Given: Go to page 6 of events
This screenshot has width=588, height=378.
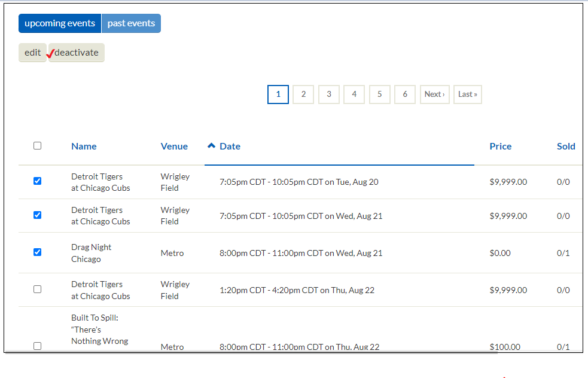Looking at the screenshot, I should click(x=405, y=94).
